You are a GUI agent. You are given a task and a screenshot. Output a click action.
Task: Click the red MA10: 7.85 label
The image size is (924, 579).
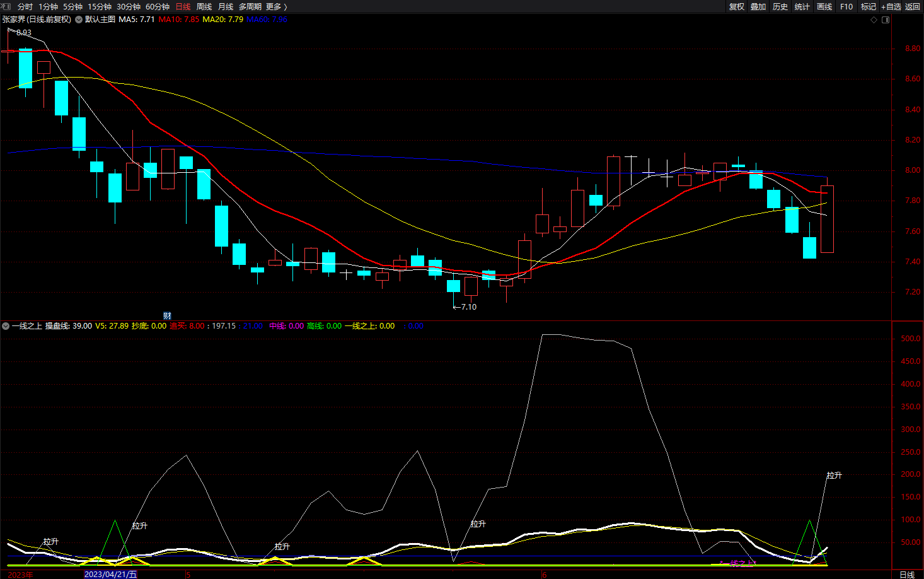coord(178,20)
